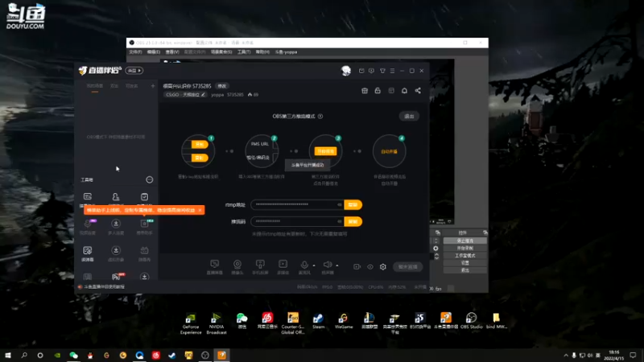Click the camera record icon in bottom toolbar
Screen dimensions: 644x362
[x=357, y=267]
